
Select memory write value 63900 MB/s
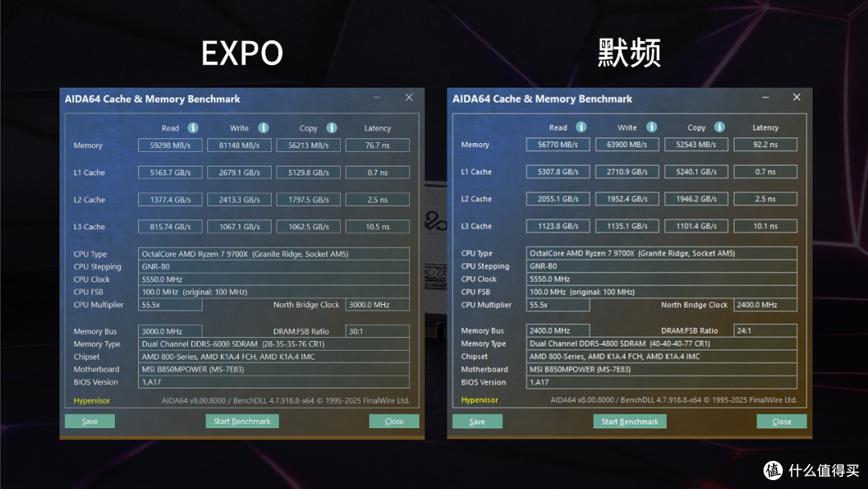(627, 145)
